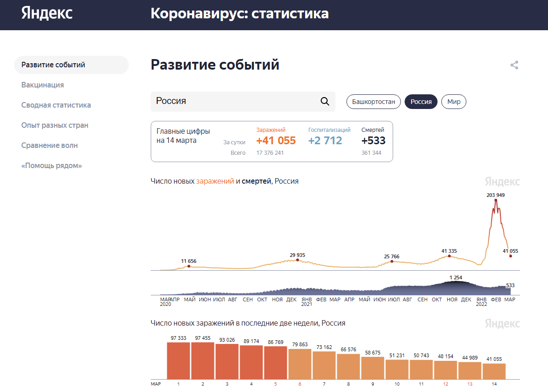548x392 pixels.
Task: Click the bar for March 12 (48 154)
Action: coord(446,370)
